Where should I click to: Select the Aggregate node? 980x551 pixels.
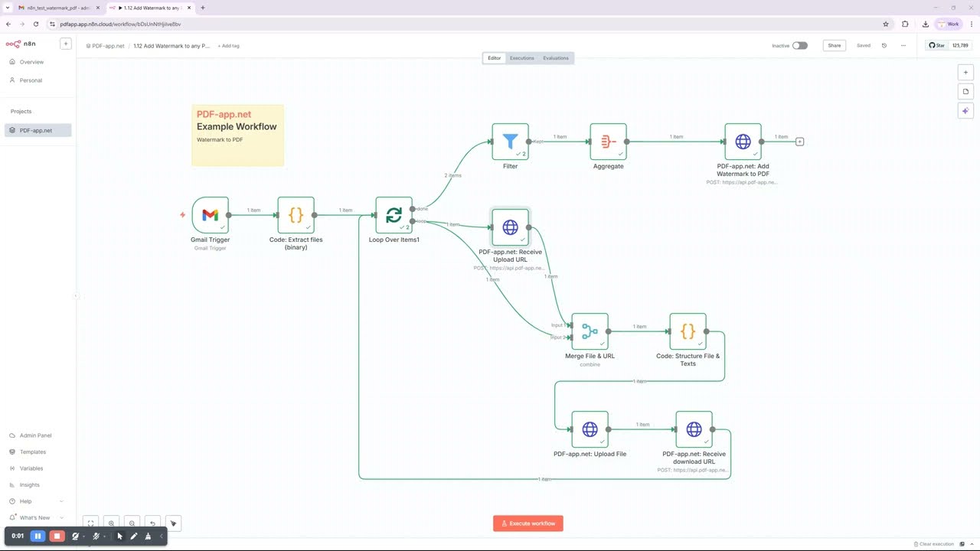tap(608, 142)
